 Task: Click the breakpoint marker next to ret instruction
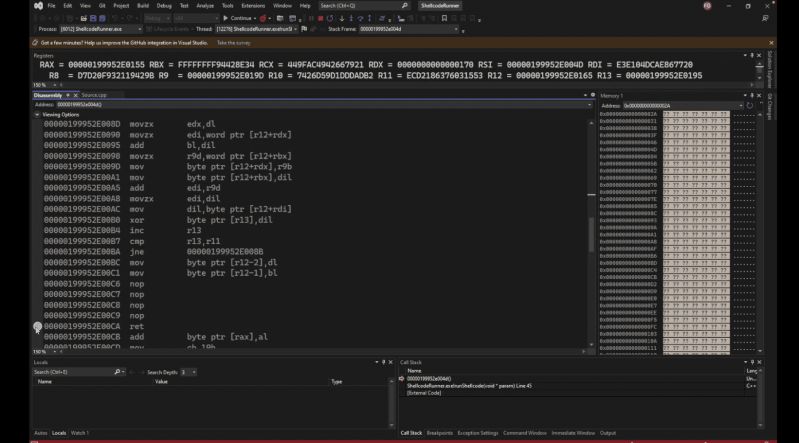tap(38, 326)
